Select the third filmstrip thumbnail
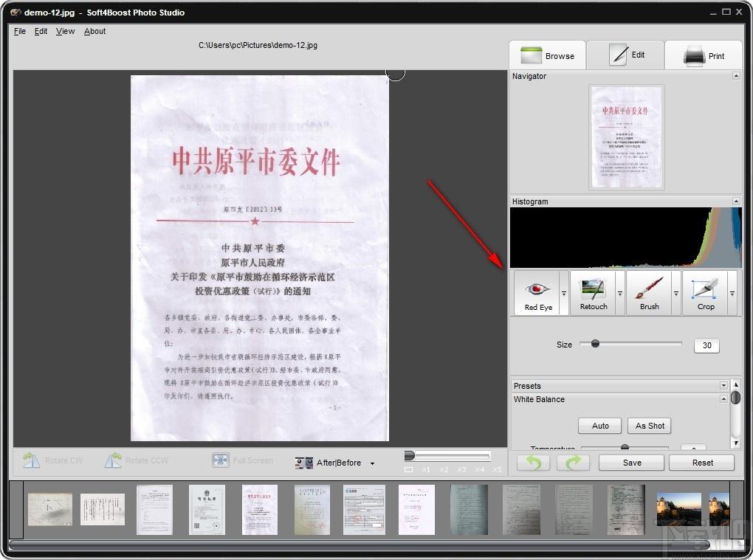753x560 pixels. (x=154, y=510)
